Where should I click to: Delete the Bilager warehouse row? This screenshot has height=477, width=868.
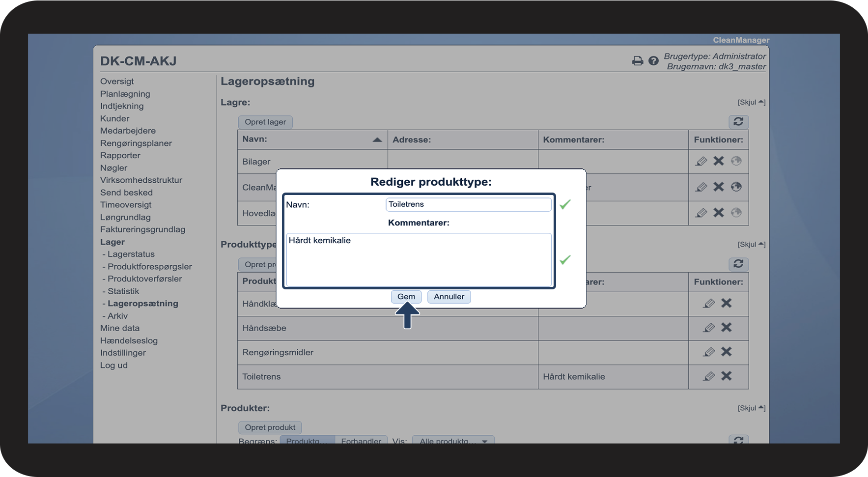[x=719, y=161]
